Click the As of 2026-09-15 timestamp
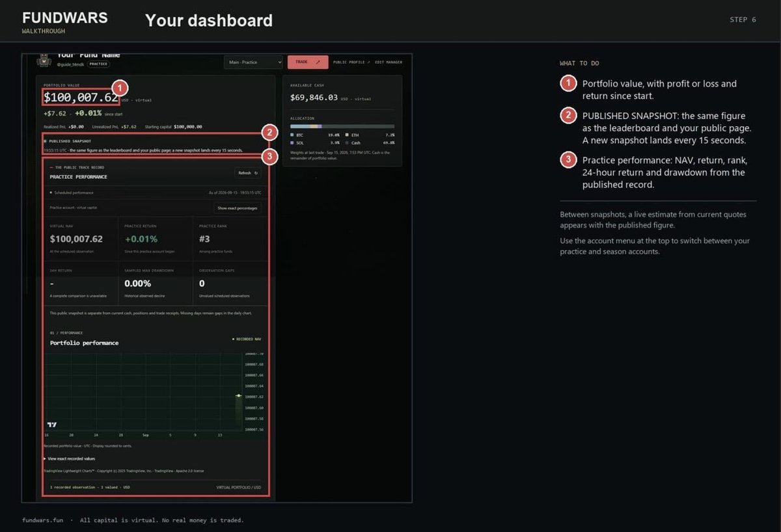 (234, 193)
